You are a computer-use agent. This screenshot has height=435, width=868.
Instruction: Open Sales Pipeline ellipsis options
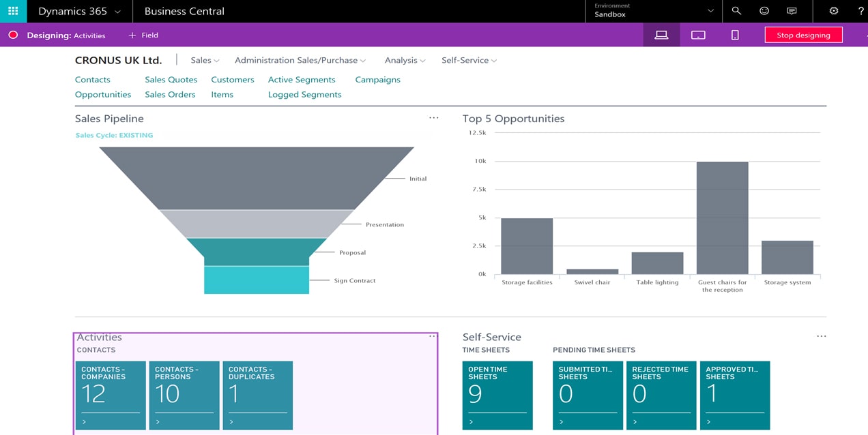coord(433,118)
